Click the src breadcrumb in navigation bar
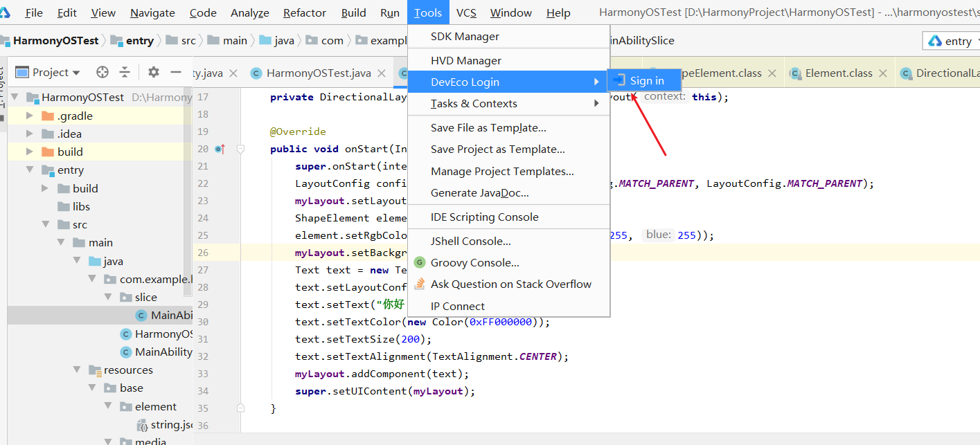Screen dimensions: 980x445 [x=188, y=41]
